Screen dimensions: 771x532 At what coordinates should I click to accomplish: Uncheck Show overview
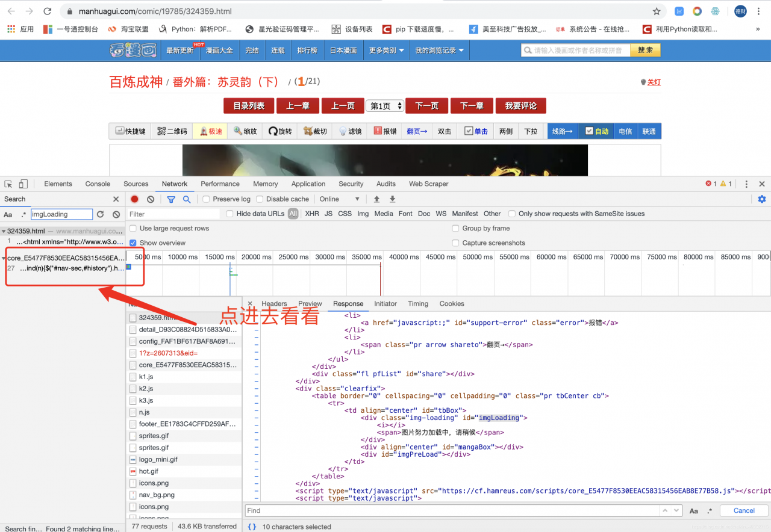[x=133, y=243]
